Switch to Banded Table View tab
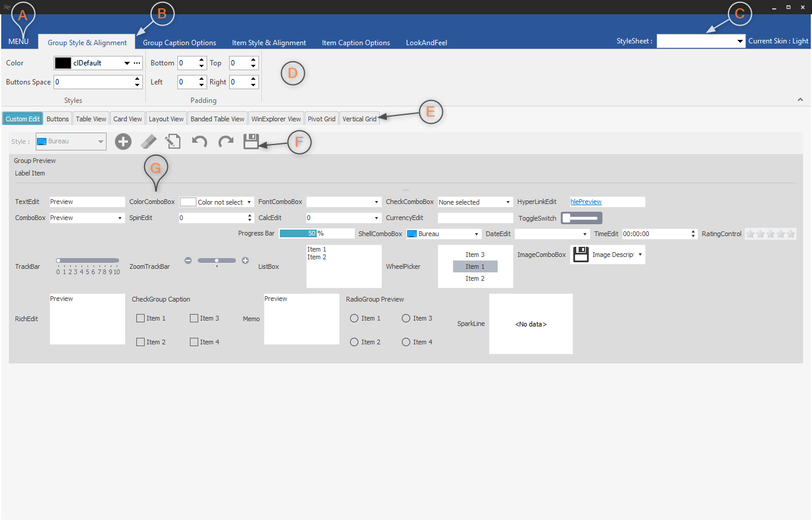 click(217, 119)
